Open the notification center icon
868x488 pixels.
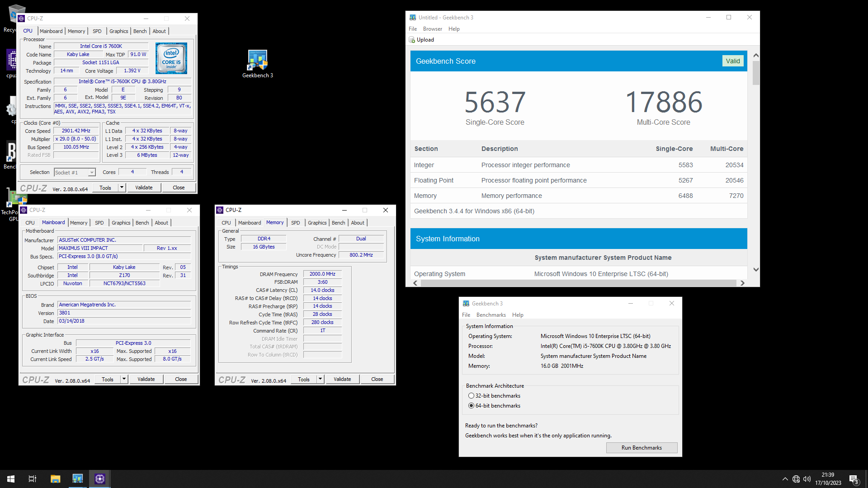pos(854,479)
